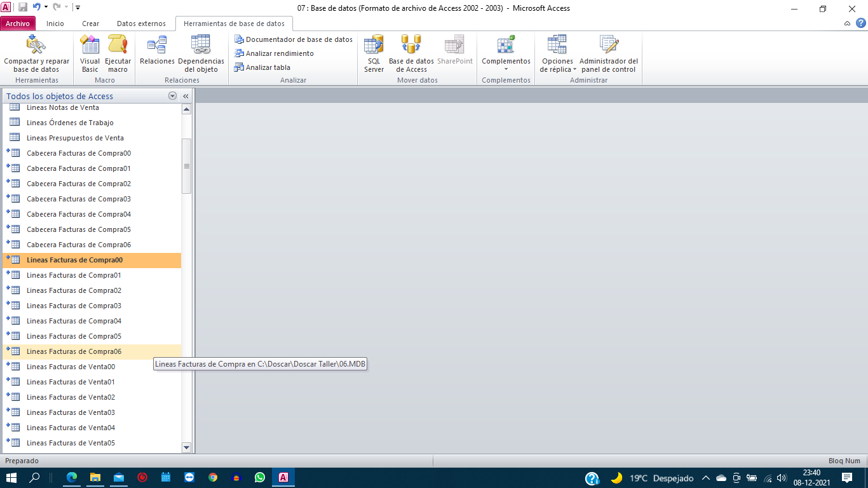Run Analizar rendimiento
The height and width of the screenshot is (488, 868).
pyautogui.click(x=274, y=53)
